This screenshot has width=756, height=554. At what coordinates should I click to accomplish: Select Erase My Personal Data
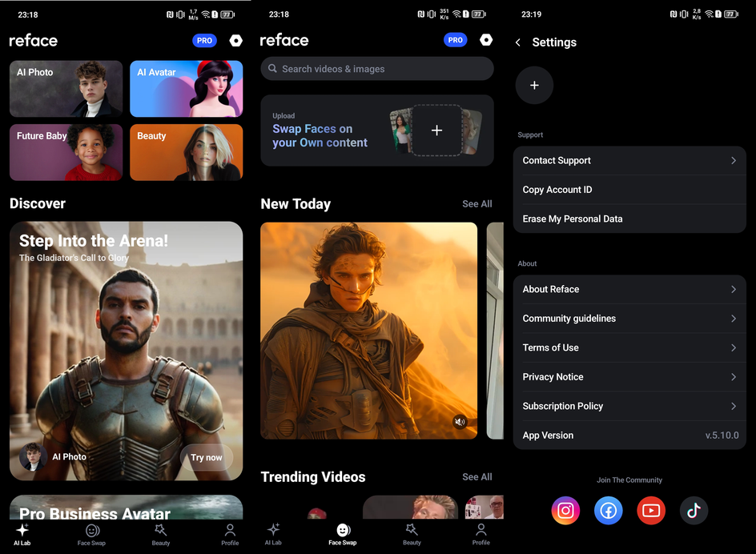(629, 219)
